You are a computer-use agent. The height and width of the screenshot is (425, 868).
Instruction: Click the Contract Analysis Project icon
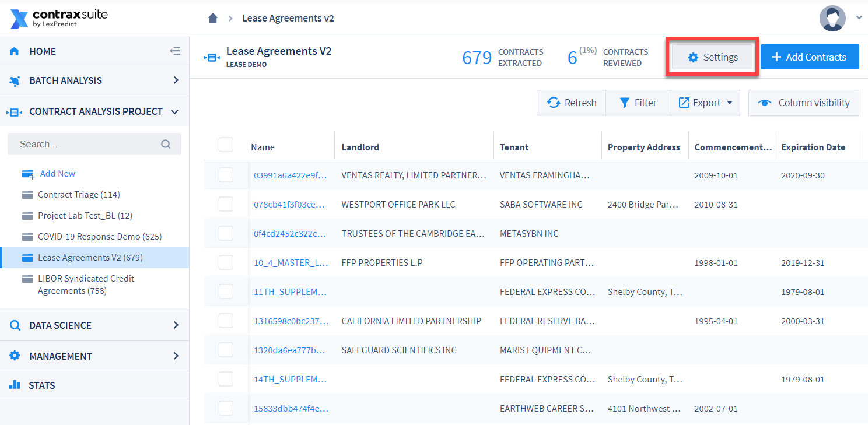(x=14, y=111)
